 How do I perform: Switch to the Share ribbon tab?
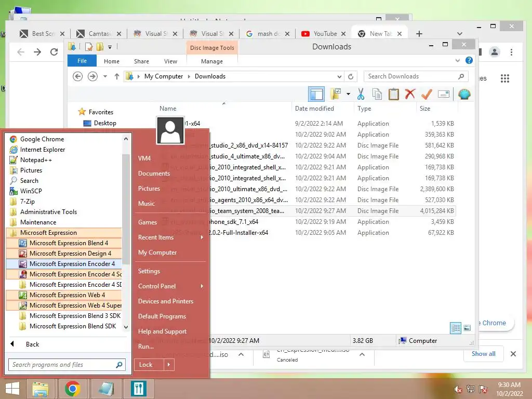tap(141, 61)
